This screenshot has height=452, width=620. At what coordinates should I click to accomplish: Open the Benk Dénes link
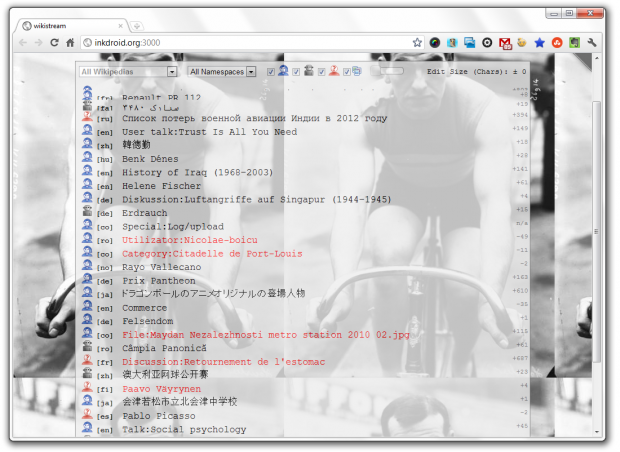150,159
